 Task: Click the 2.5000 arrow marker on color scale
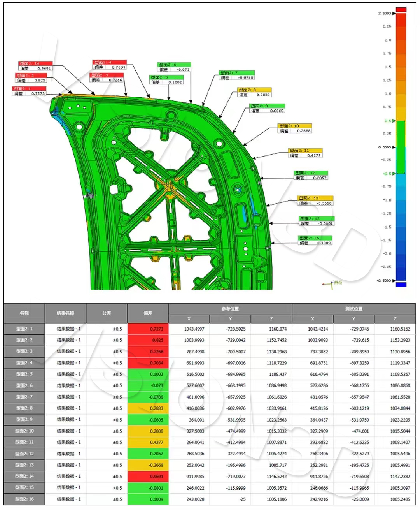click(x=394, y=13)
